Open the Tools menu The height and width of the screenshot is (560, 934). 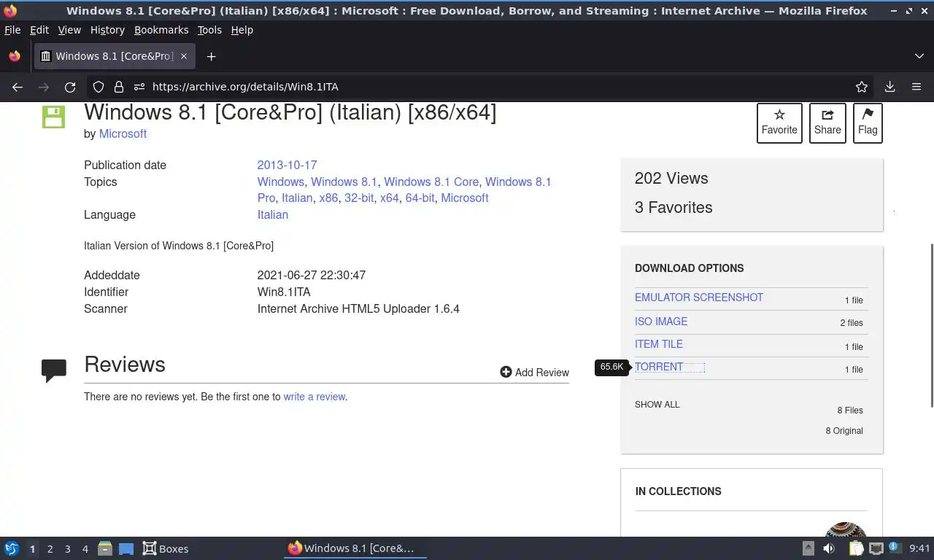point(209,30)
